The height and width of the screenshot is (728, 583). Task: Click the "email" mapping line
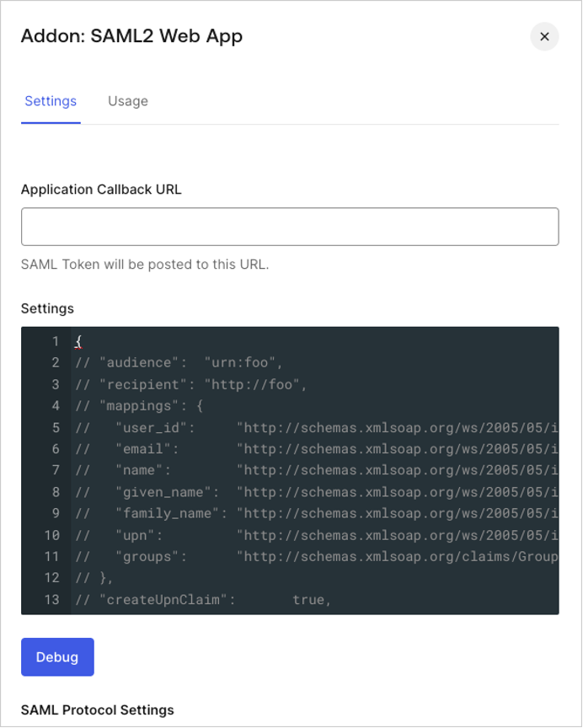(317, 449)
